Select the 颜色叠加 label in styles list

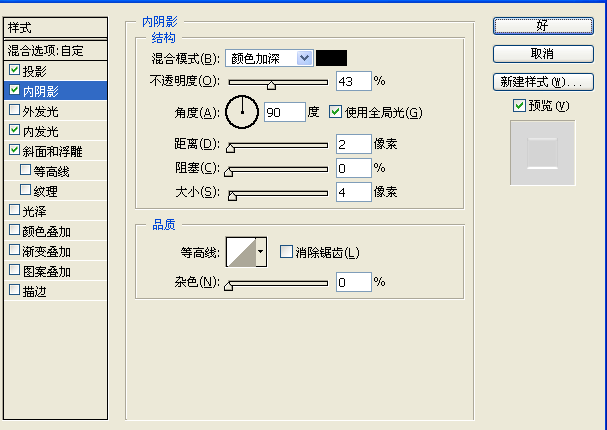pyautogui.click(x=46, y=231)
